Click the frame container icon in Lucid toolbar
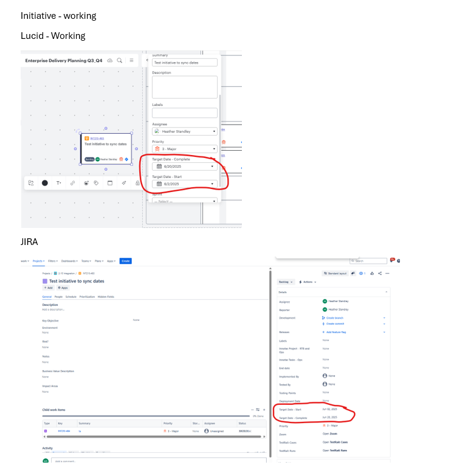The height and width of the screenshot is (476, 451). (x=110, y=183)
